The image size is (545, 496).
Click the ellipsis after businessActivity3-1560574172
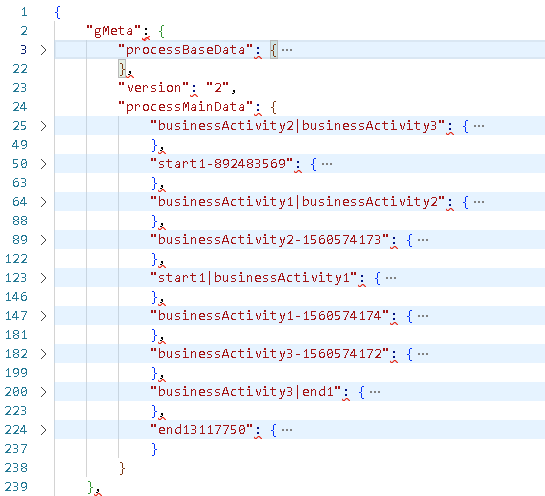pos(423,354)
